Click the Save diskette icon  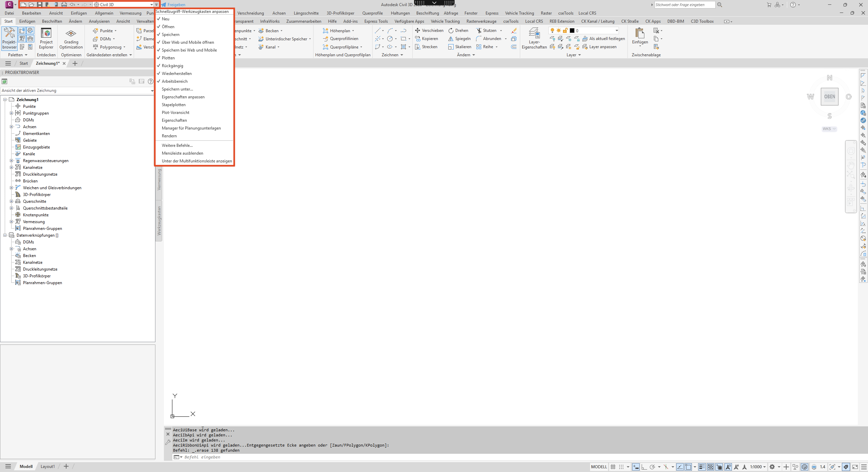coord(40,5)
